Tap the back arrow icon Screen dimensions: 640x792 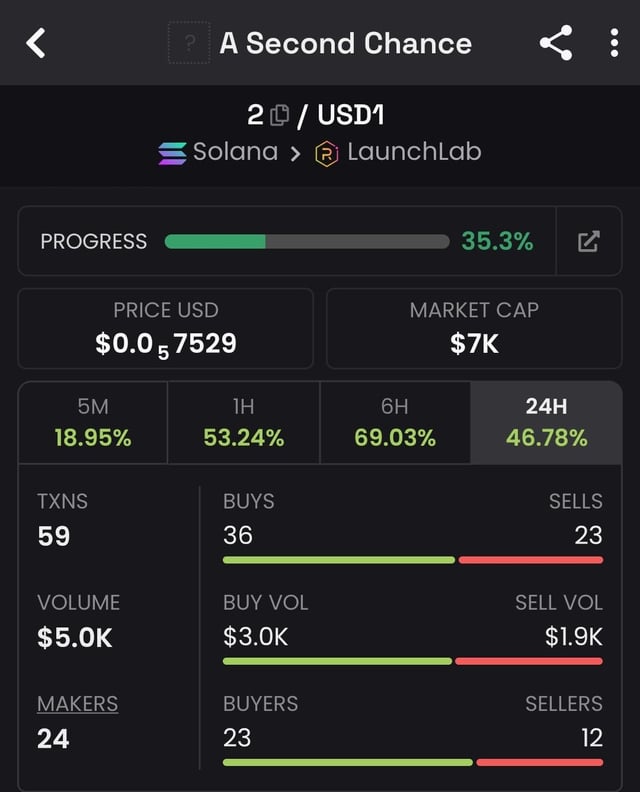[x=36, y=43]
